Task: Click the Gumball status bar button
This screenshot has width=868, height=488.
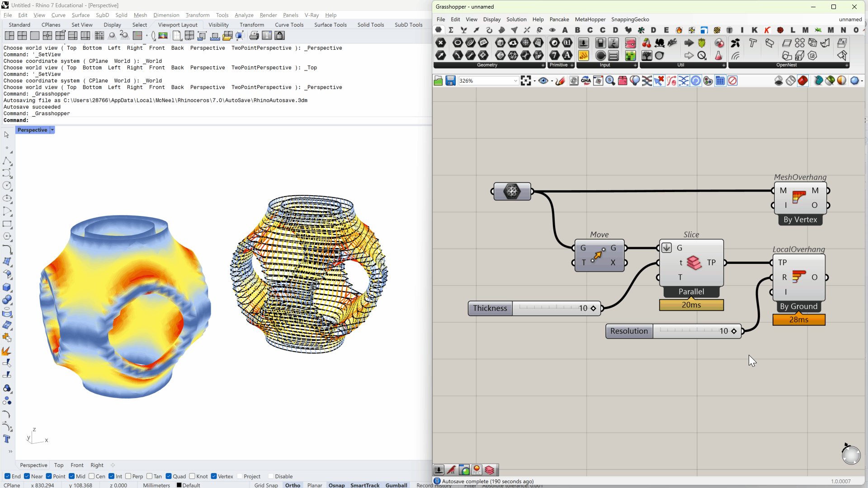Action: click(396, 485)
